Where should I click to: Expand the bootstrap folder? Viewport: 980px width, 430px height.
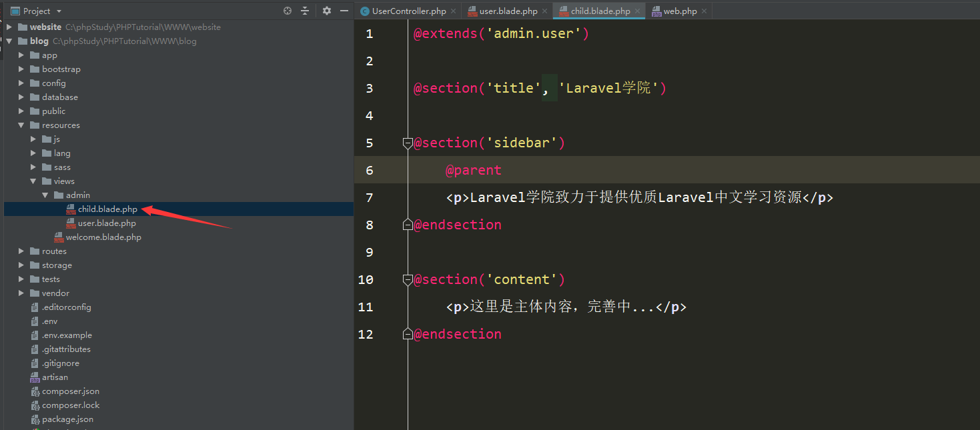[21, 69]
